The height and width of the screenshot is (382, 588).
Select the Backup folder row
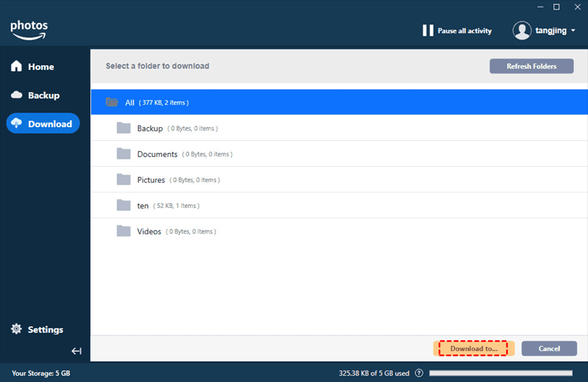point(339,129)
